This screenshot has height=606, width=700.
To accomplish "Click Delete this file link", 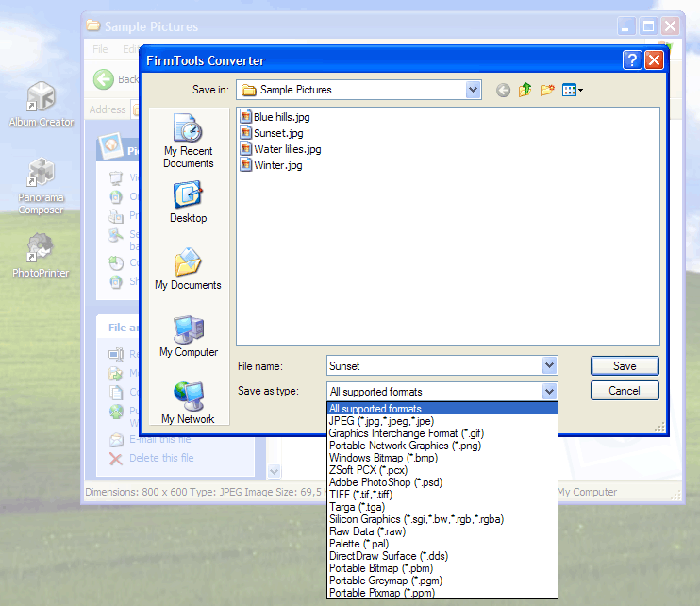I will [161, 458].
